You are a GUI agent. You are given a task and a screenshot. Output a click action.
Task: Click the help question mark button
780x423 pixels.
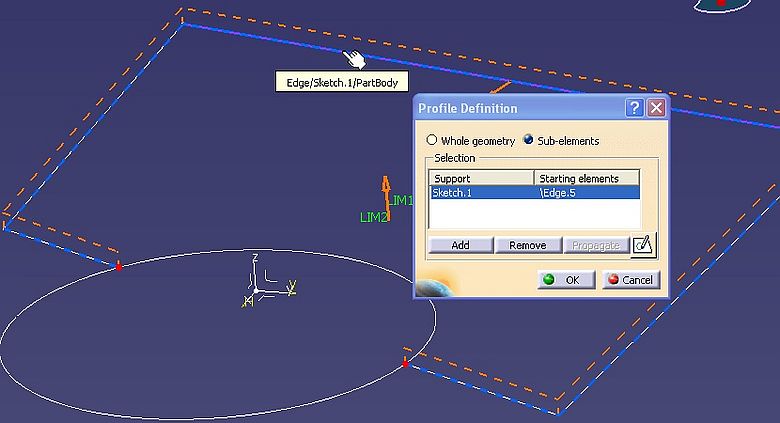point(634,108)
